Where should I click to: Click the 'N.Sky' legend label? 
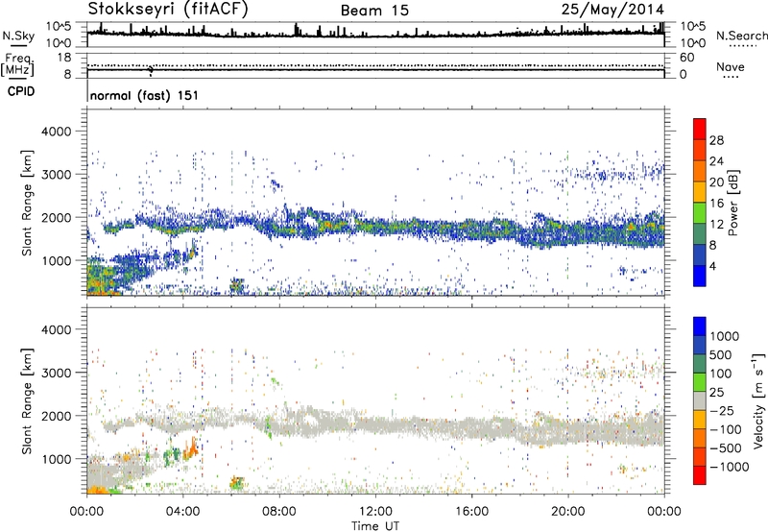coord(18,36)
